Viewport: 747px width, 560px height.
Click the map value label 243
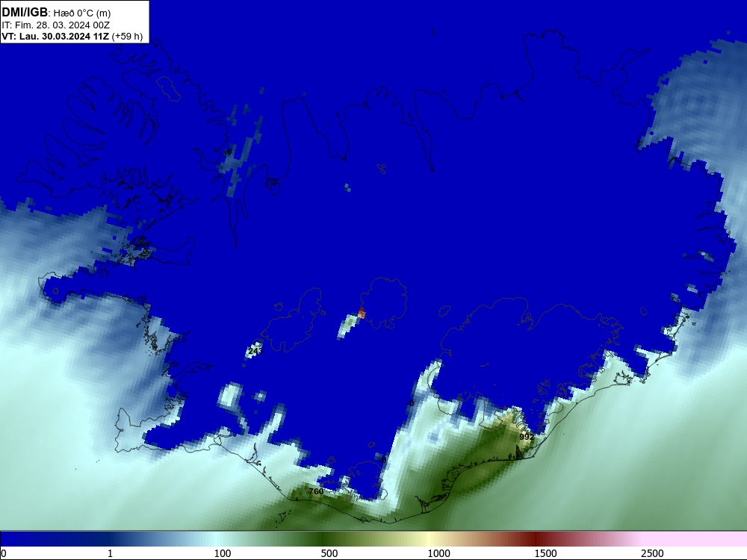(255, 351)
